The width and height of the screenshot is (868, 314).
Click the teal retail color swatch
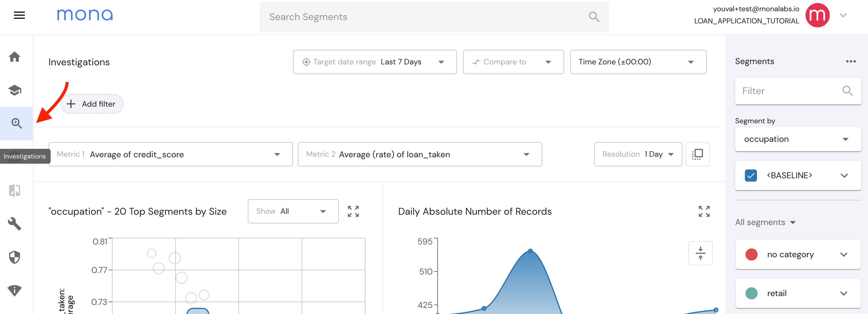(x=751, y=293)
